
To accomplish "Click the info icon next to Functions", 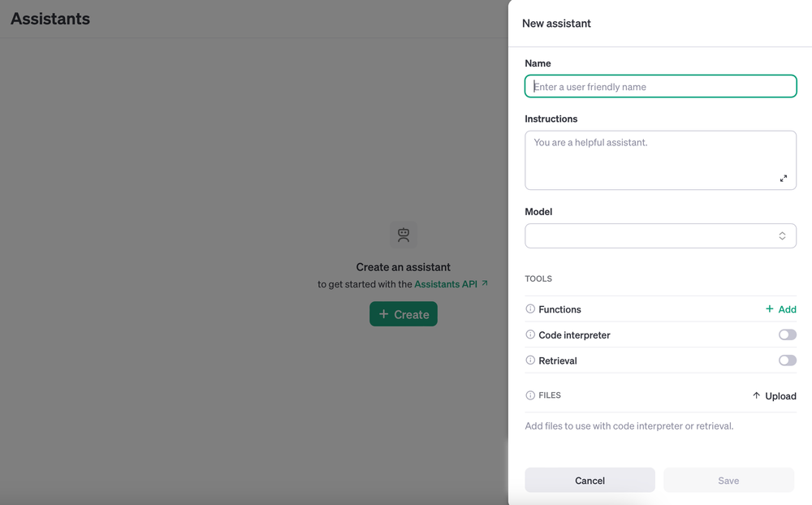I will tap(530, 309).
